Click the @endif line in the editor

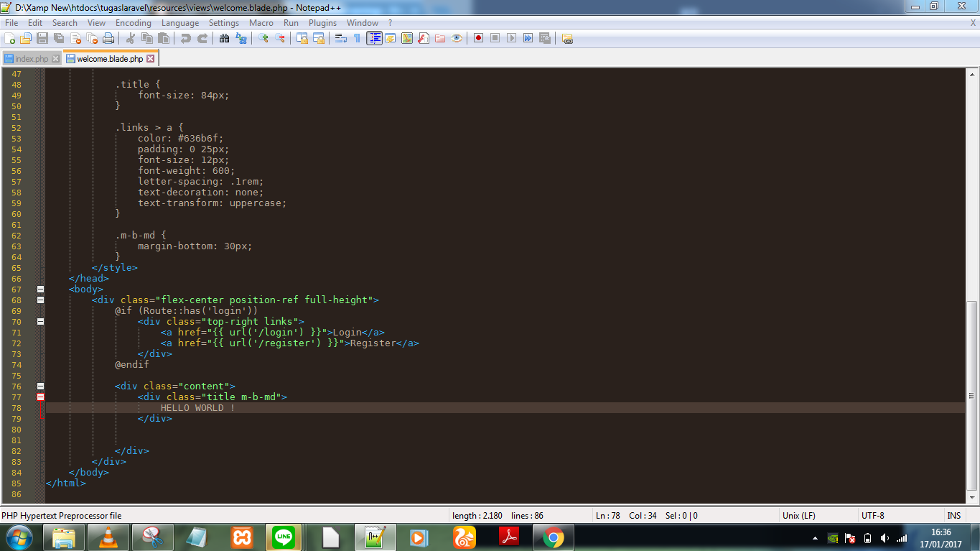click(x=132, y=365)
